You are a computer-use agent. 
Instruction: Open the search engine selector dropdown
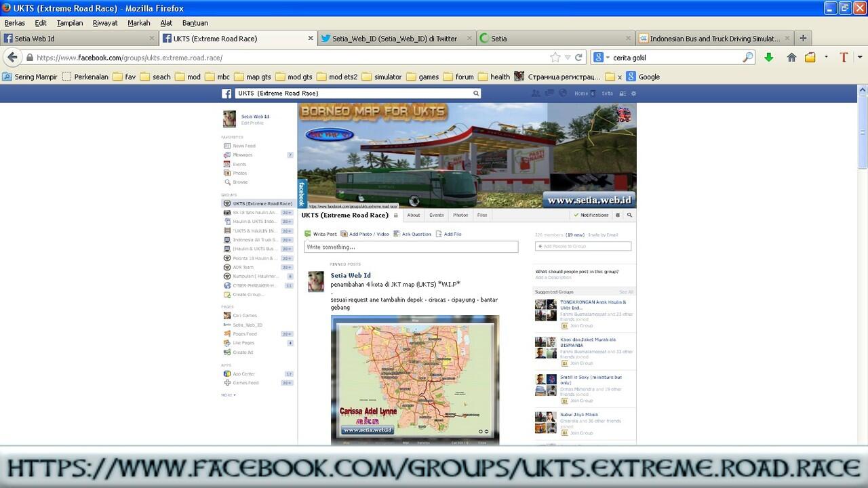(601, 58)
